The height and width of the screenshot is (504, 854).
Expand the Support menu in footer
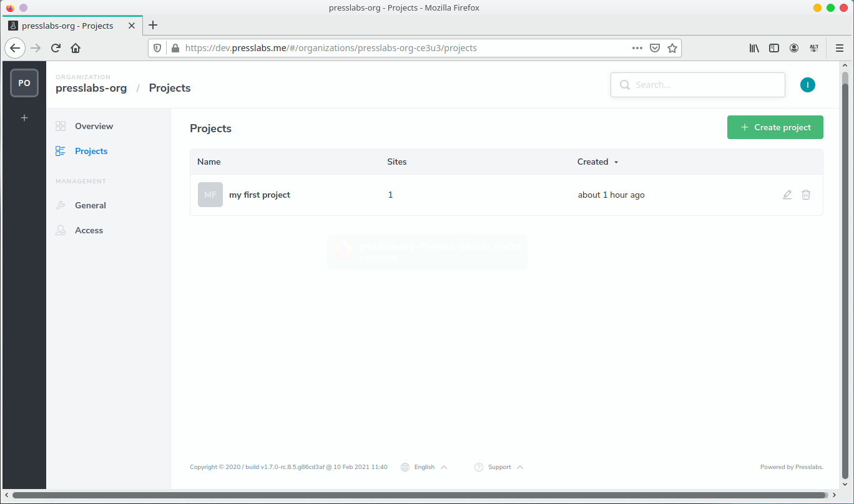499,467
